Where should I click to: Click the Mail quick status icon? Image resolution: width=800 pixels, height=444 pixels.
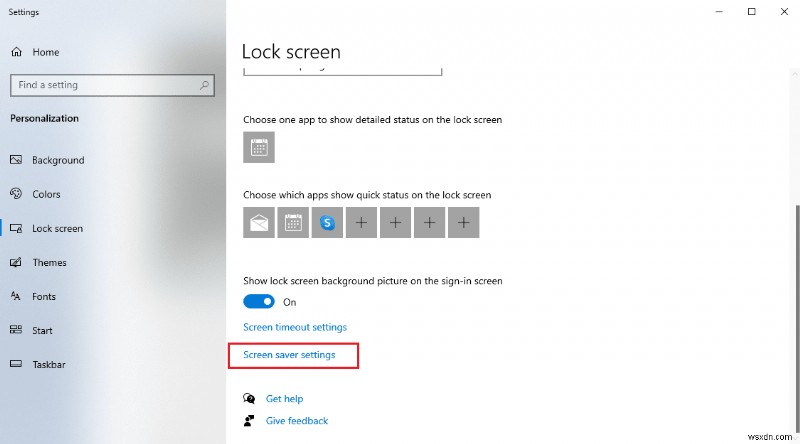point(259,223)
